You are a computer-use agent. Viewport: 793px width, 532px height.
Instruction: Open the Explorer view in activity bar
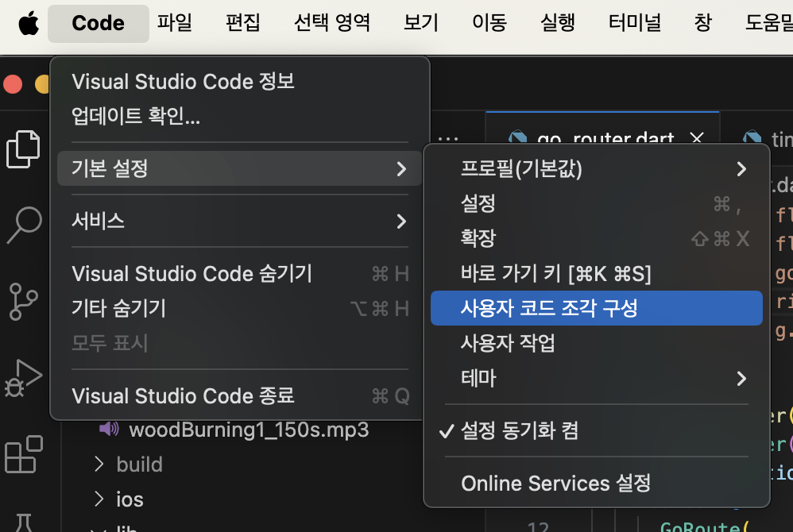[23, 149]
